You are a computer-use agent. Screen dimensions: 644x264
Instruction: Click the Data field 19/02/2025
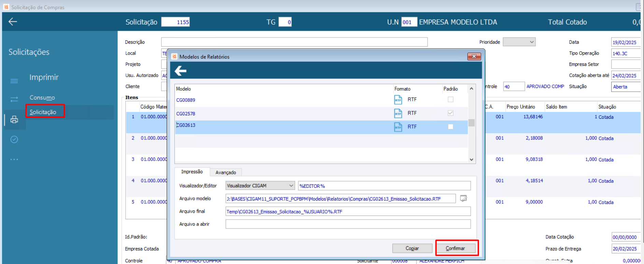tap(625, 42)
